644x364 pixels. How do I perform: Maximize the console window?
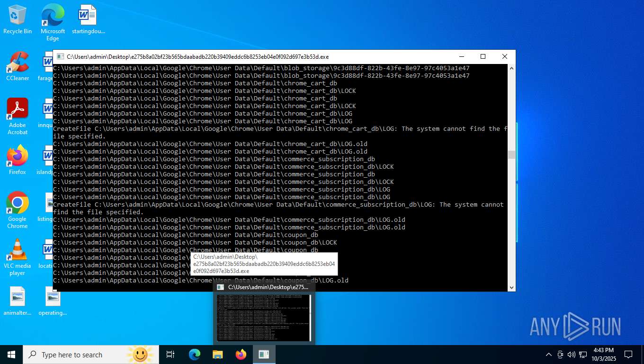coord(483,56)
